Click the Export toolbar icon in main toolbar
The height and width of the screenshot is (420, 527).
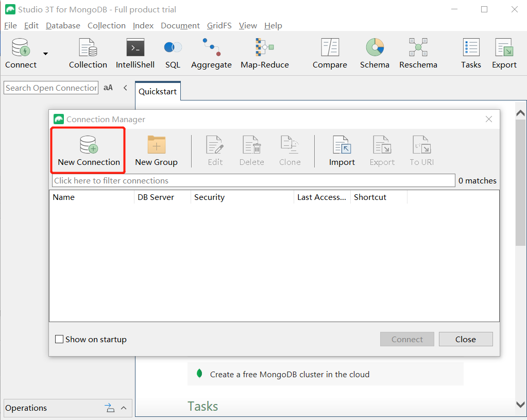(504, 54)
